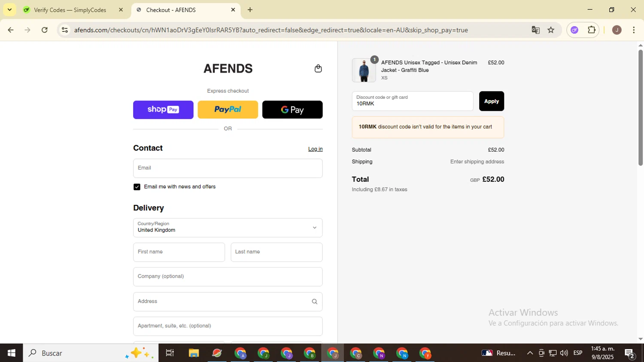Close the Verify Codes — SimplyCodes tab
This screenshot has width=644, height=362.
[x=121, y=10]
